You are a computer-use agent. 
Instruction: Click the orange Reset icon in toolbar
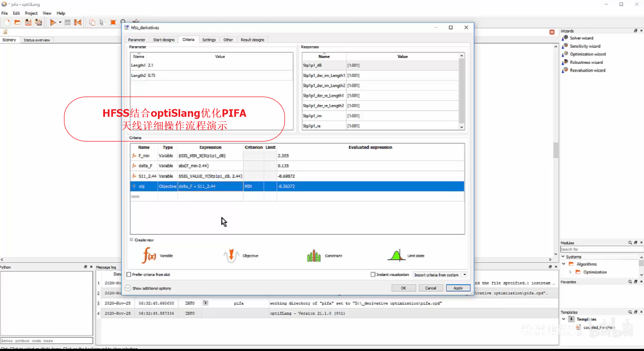78,22
